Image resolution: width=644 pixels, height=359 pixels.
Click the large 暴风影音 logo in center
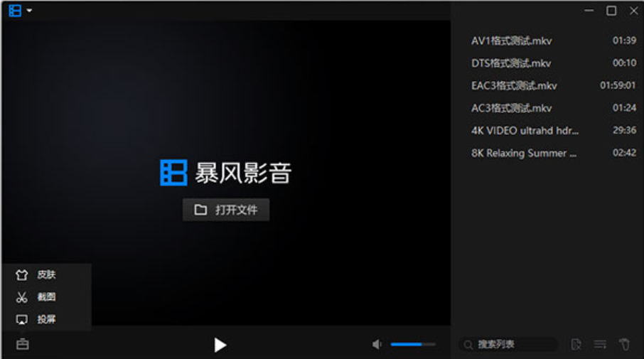226,173
